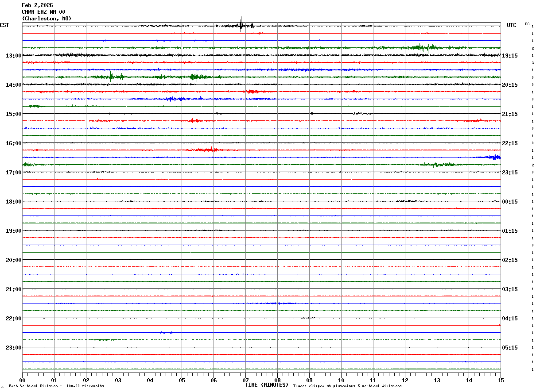Select the 18:00 CST time label
The image size is (536, 392).
pyautogui.click(x=13, y=202)
